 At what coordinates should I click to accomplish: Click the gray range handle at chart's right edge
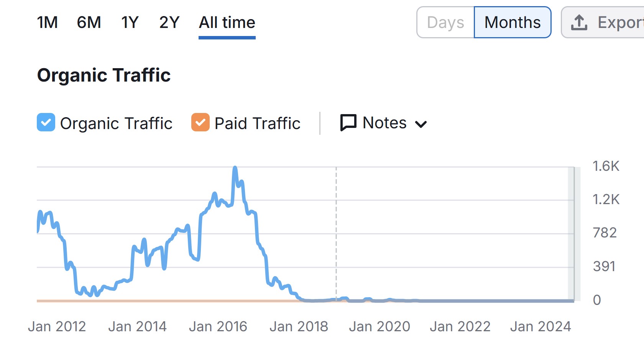coord(574,234)
